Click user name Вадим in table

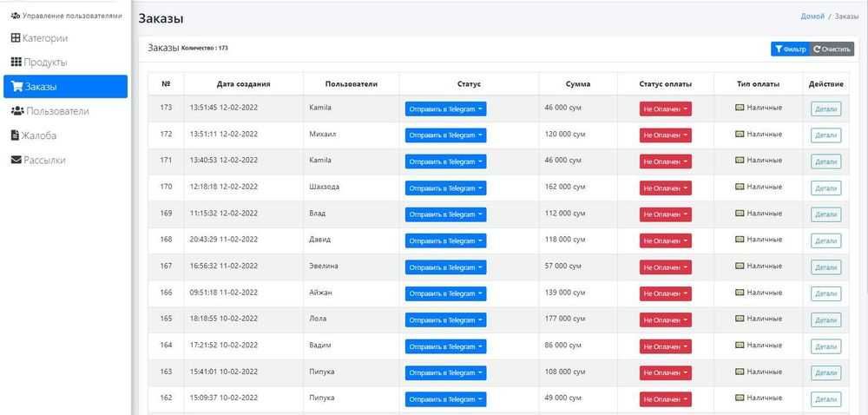320,345
